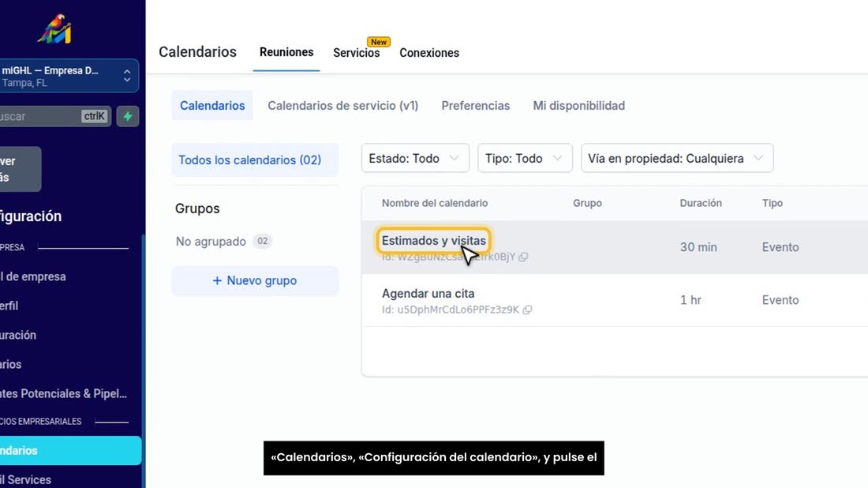The width and height of the screenshot is (868, 488).
Task: Click the Evento type for Agendar una cita
Action: (780, 300)
